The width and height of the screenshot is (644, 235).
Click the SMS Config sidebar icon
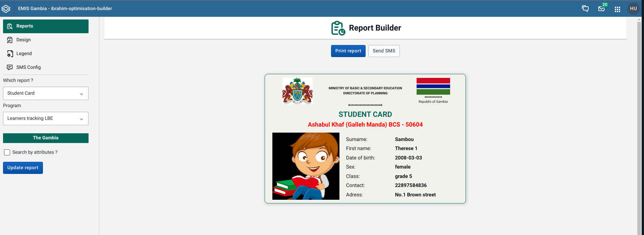pos(10,67)
